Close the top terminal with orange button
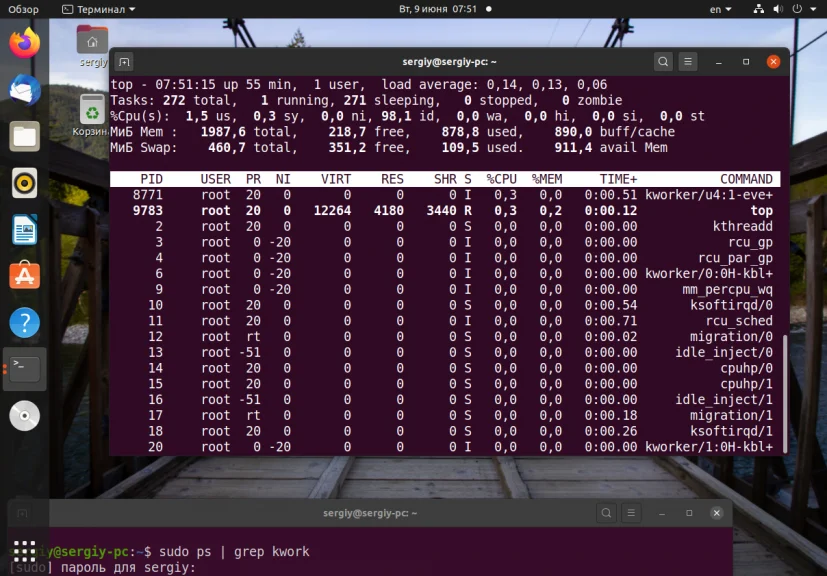827x576 pixels. (x=773, y=62)
